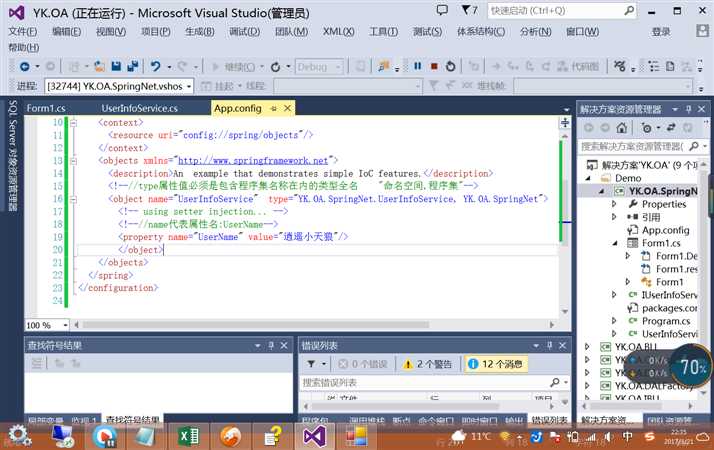Collapse the object element outline at line 16

coord(73,199)
